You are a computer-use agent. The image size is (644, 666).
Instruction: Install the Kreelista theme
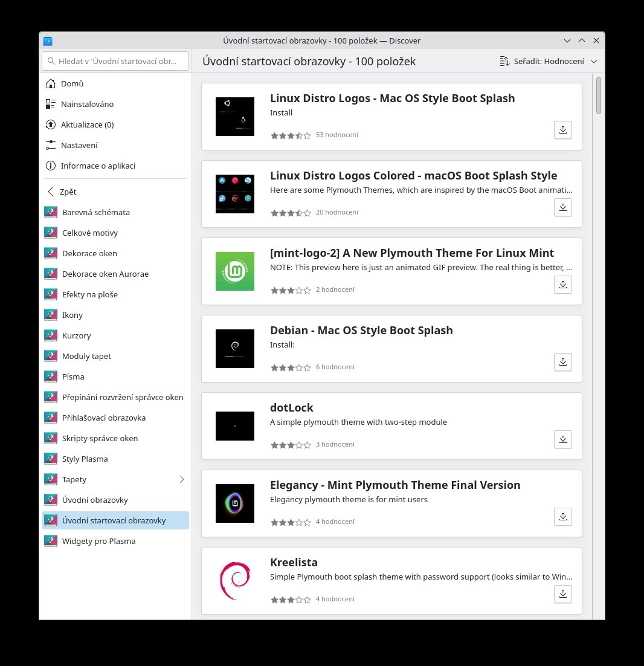point(562,594)
